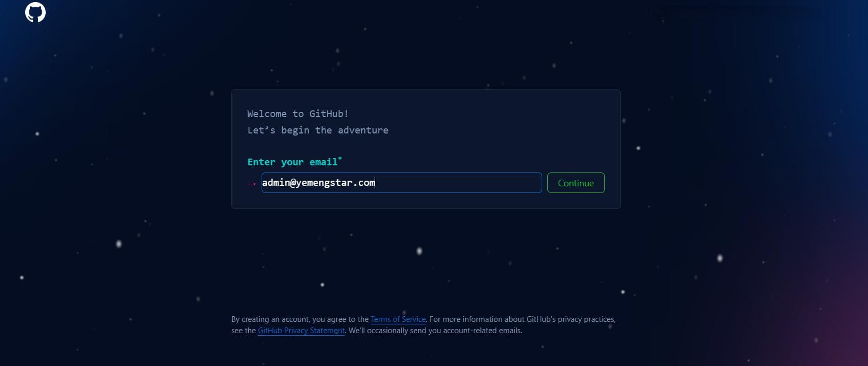Click the "Welcome to GitHub!" text
This screenshot has width=868, height=366.
click(298, 114)
